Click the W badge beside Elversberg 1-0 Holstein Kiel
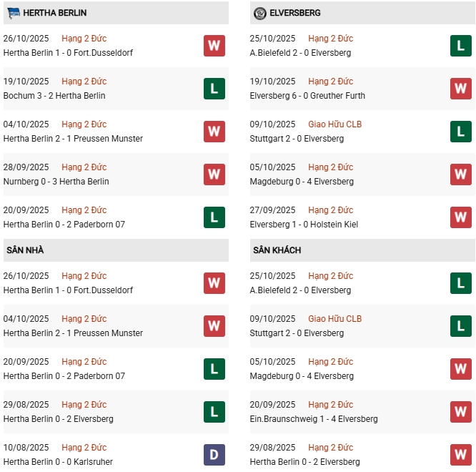This screenshot has height=472, width=476. 460,217
